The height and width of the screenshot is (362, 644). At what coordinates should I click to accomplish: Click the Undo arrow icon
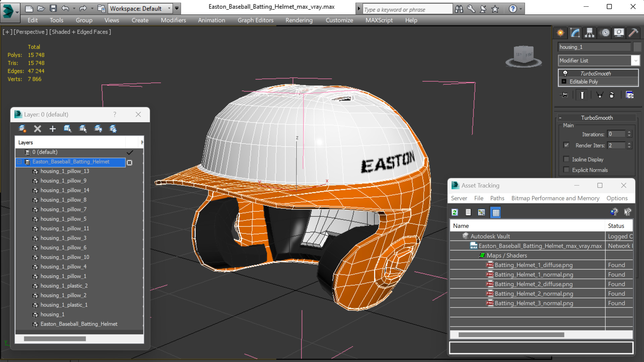65,8
